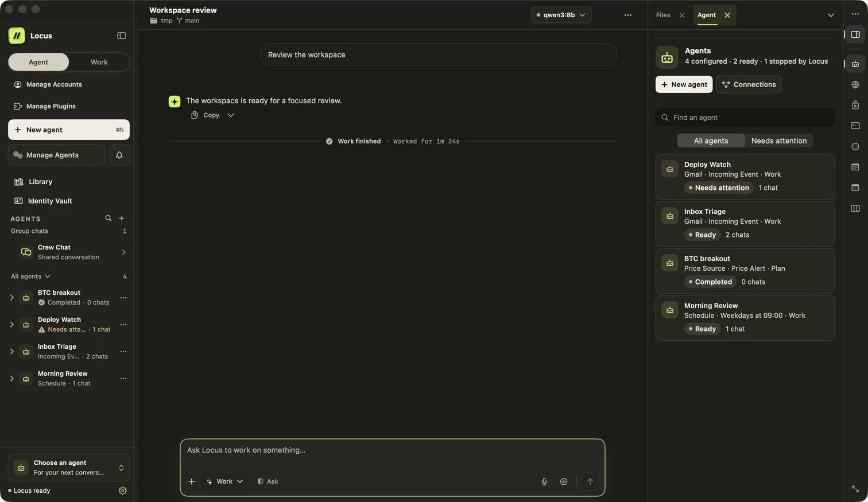This screenshot has height=502, width=868.
Task: Expand Morning Review agent in sidebar
Action: coord(11,379)
